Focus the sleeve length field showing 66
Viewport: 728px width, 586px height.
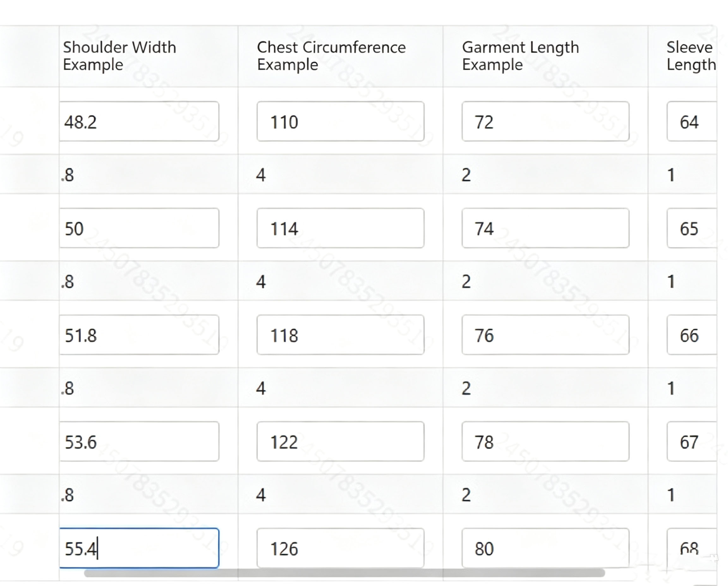coord(692,335)
